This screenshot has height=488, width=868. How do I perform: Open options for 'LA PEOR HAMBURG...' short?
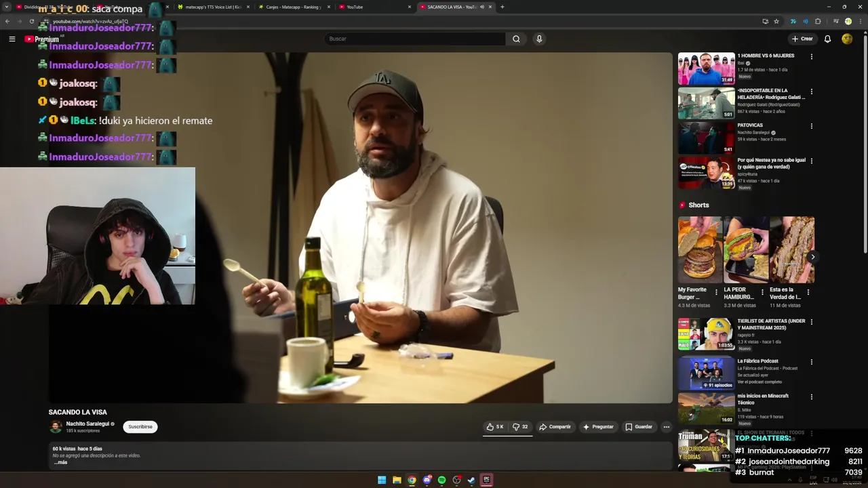point(762,292)
